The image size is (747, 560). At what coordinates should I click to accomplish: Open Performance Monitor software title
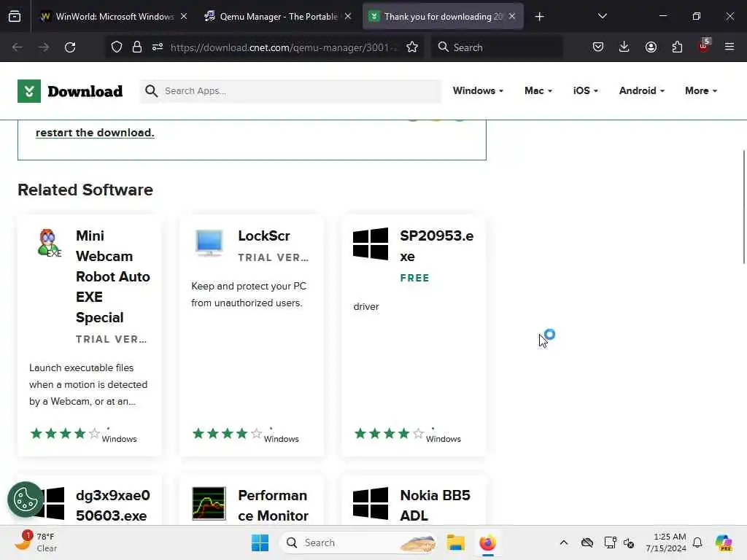click(x=273, y=505)
